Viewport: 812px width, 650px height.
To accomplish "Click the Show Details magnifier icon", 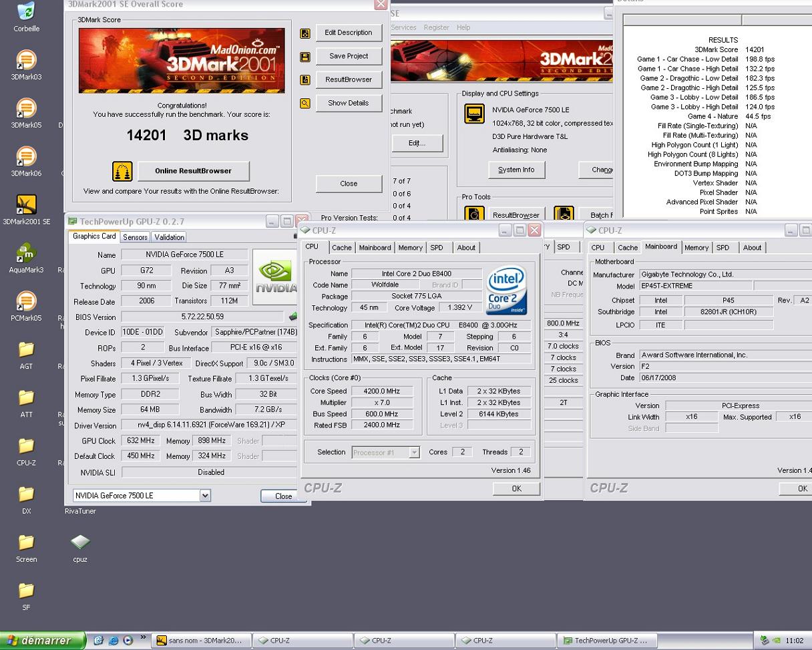I will pyautogui.click(x=305, y=104).
